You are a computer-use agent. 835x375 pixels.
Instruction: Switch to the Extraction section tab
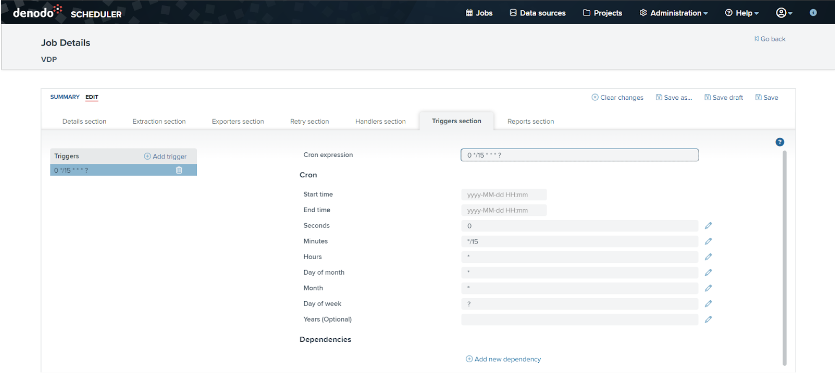[x=159, y=121]
